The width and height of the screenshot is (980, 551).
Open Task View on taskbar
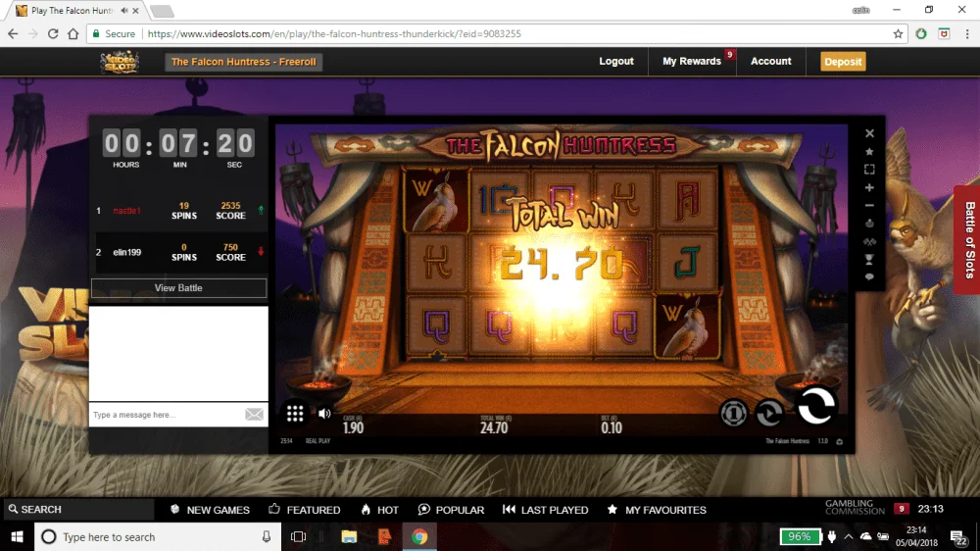pos(298,536)
